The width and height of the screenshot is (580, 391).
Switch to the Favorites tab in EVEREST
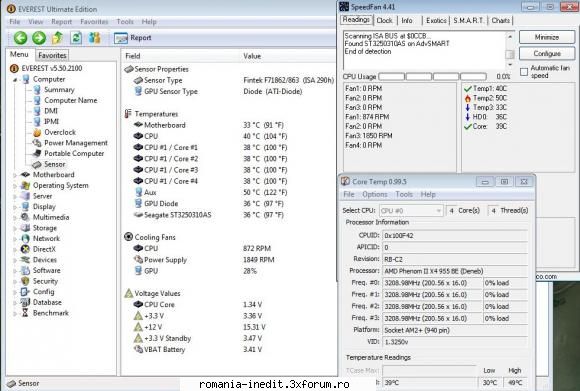(52, 55)
